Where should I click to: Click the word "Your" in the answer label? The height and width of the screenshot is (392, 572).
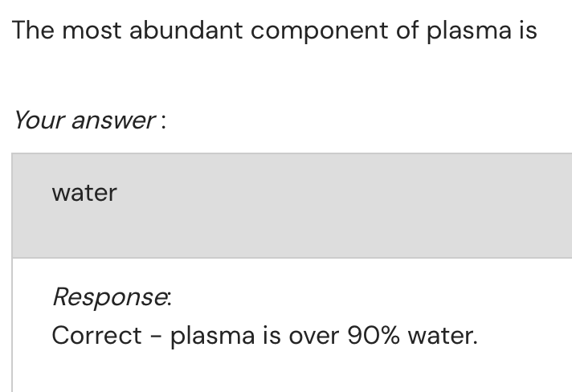(39, 120)
